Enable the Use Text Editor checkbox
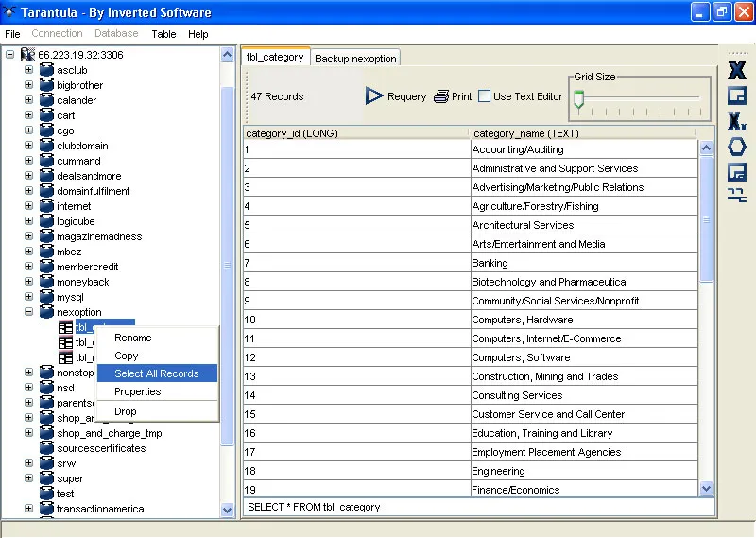 click(485, 96)
